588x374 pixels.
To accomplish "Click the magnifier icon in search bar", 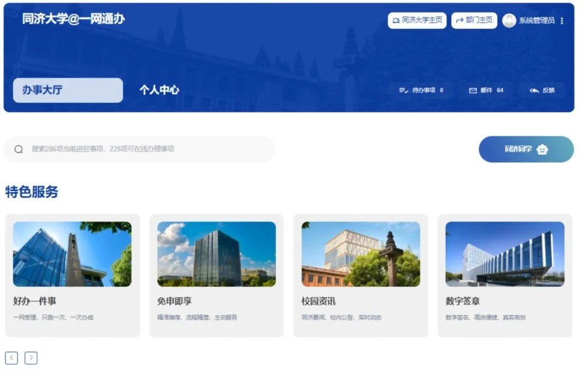I will click(x=19, y=149).
